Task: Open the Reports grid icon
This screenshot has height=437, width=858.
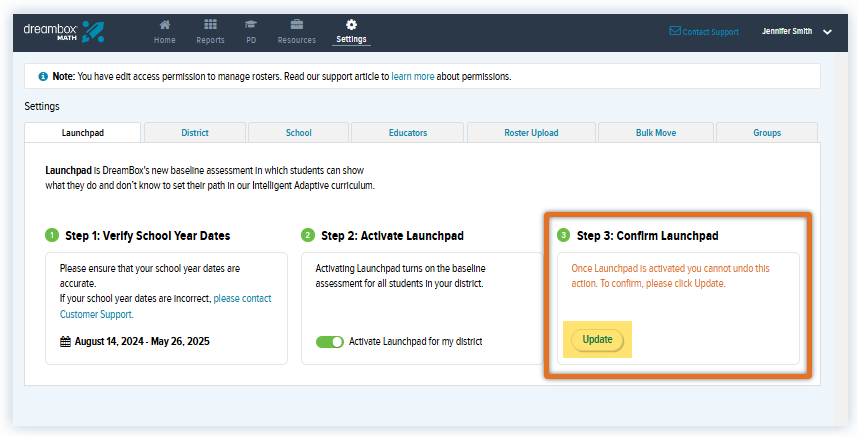Action: coord(210,25)
